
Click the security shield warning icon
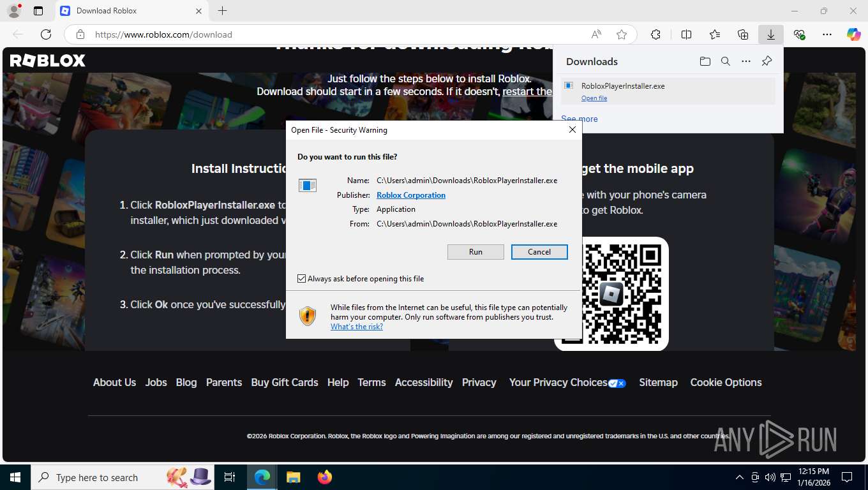click(308, 316)
